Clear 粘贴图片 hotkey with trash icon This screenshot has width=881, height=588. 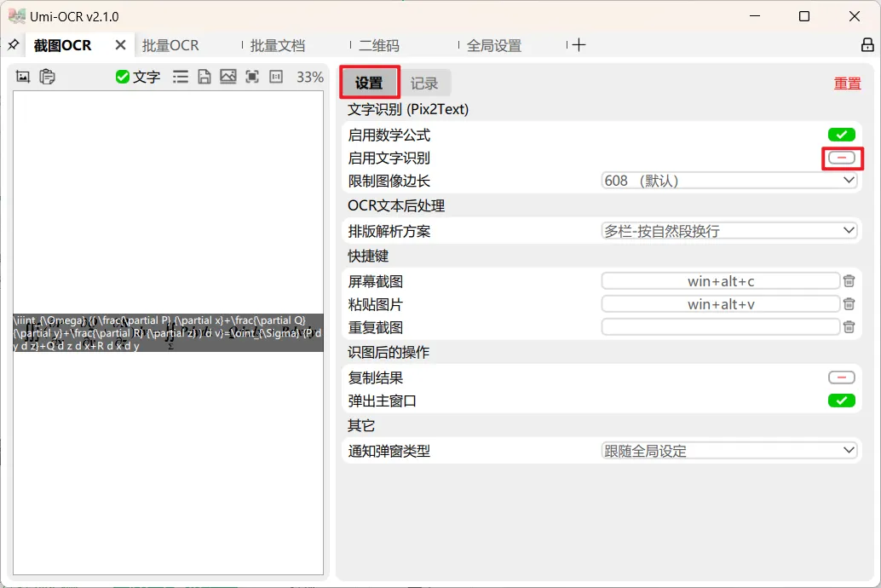[x=849, y=304]
